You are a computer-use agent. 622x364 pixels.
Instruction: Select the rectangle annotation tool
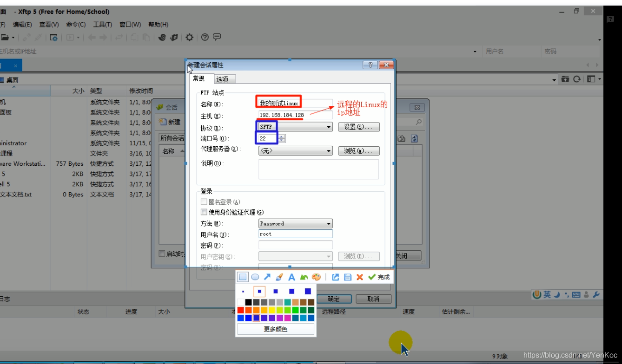(x=243, y=277)
